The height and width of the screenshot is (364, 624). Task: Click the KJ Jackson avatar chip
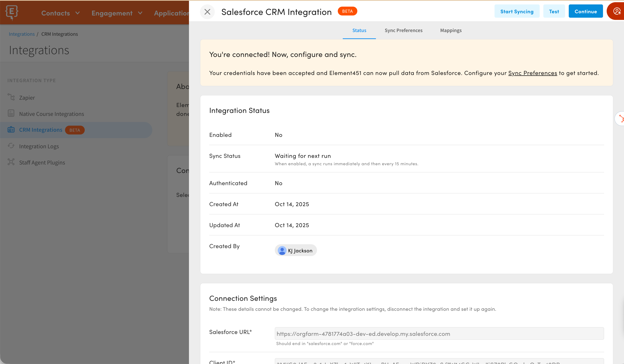click(295, 250)
